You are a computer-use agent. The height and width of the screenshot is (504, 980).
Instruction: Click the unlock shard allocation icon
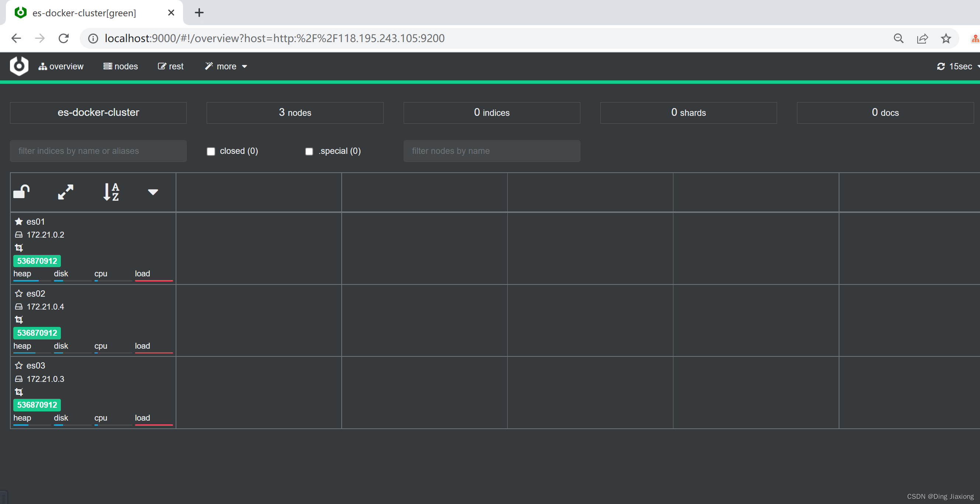[x=22, y=192]
